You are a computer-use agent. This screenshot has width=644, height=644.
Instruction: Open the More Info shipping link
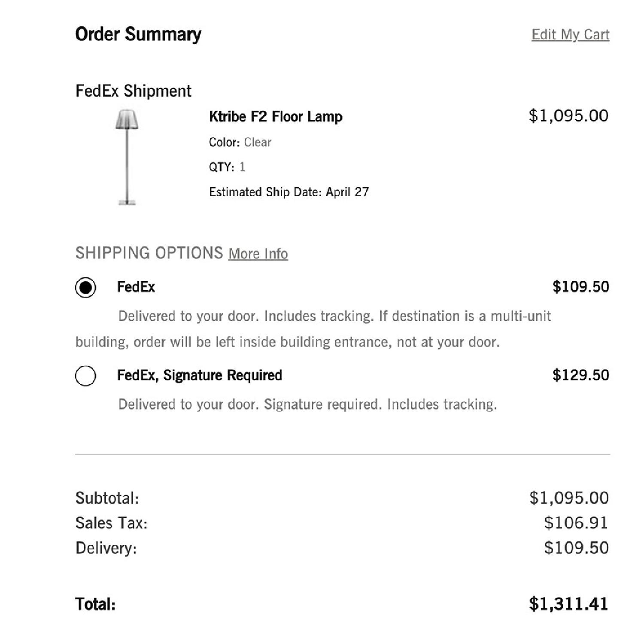tap(258, 254)
